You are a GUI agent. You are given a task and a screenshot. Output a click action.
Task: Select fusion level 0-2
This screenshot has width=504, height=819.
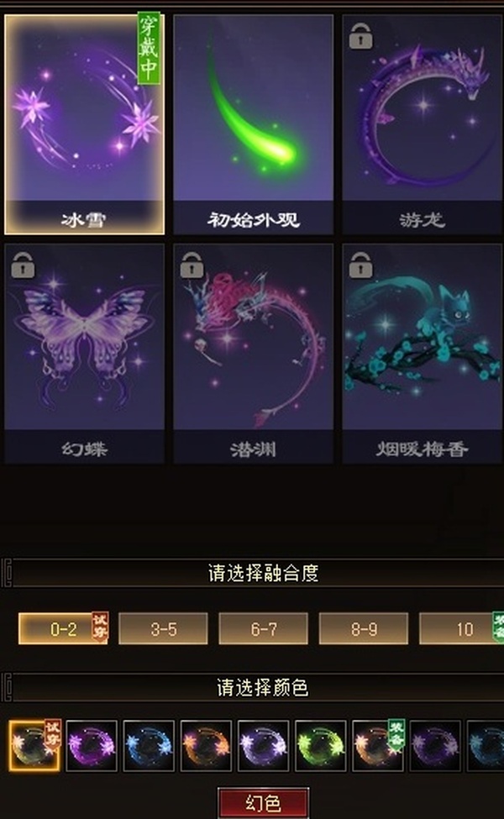63,628
